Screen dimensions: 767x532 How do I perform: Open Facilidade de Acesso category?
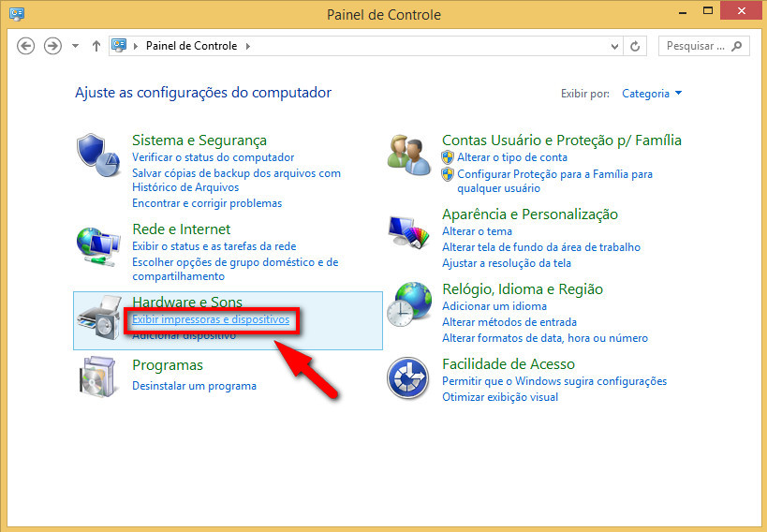coord(509,364)
